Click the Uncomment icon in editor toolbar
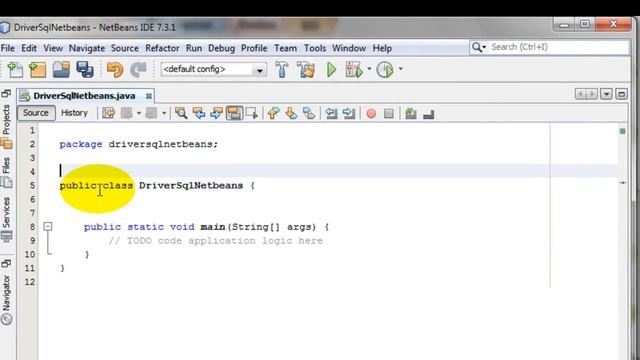640x360 pixels. pos(429,114)
